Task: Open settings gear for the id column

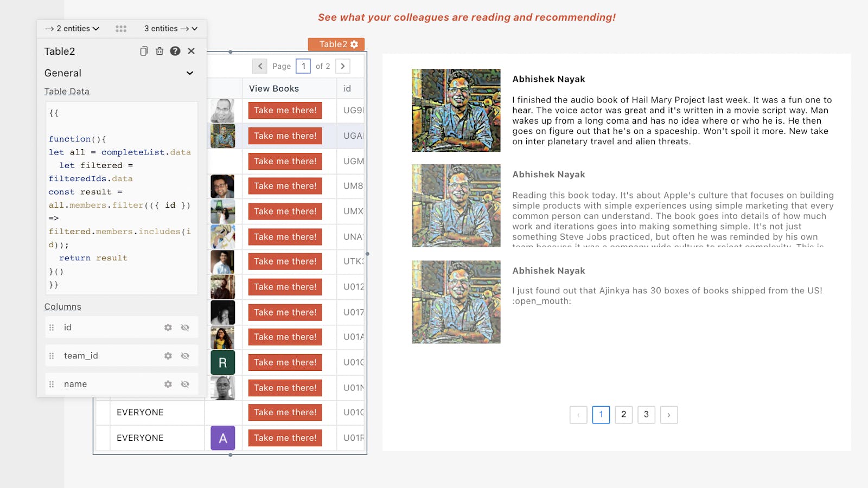Action: tap(168, 328)
